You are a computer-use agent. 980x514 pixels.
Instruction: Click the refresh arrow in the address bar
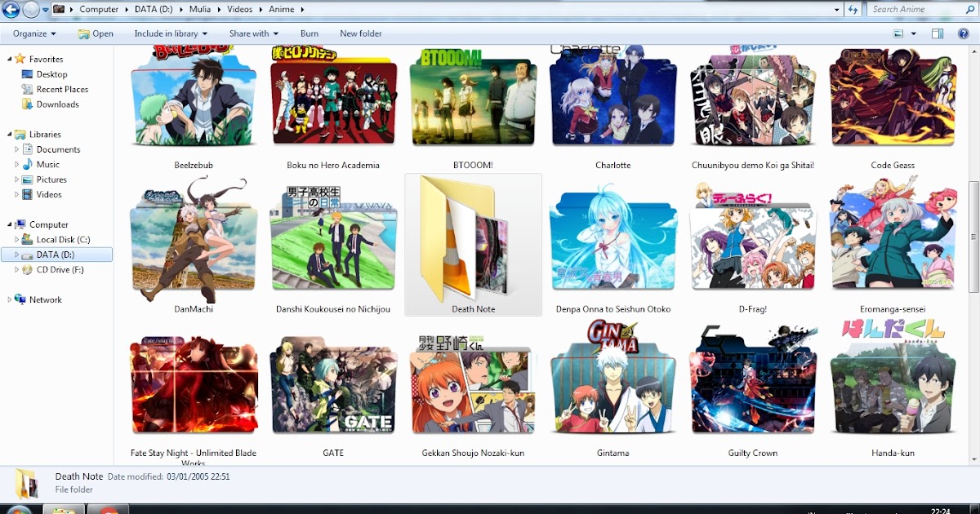click(x=852, y=9)
